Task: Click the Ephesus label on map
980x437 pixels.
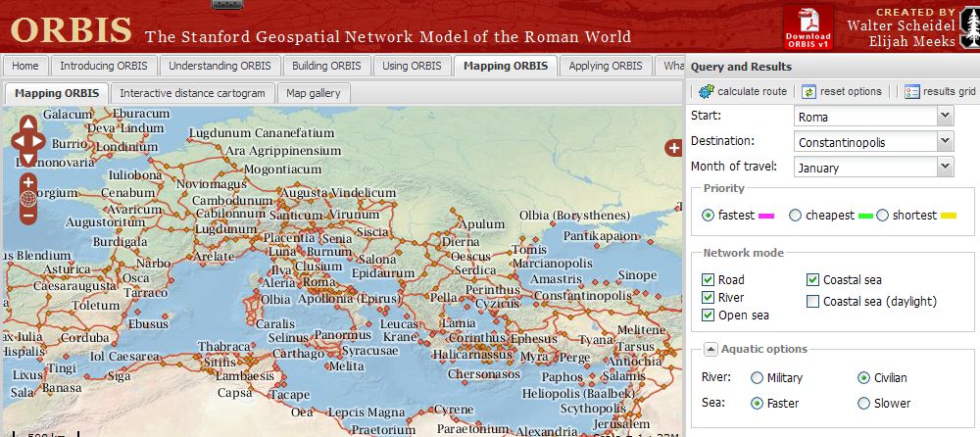Action: (533, 338)
